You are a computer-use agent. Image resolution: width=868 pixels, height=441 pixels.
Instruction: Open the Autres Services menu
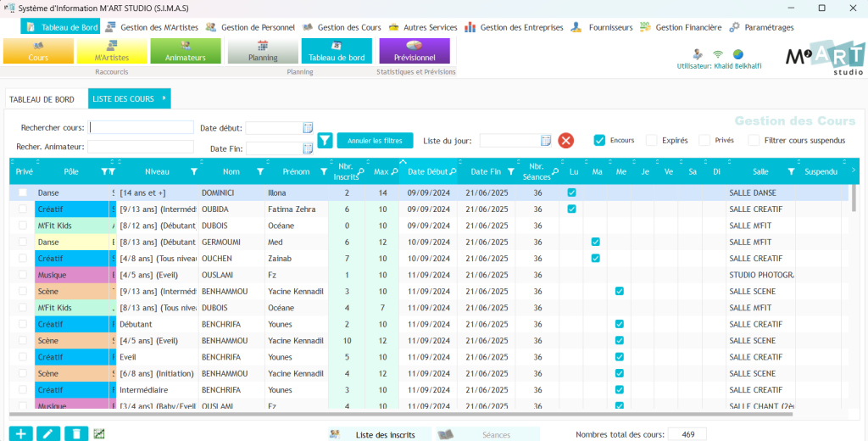click(423, 27)
